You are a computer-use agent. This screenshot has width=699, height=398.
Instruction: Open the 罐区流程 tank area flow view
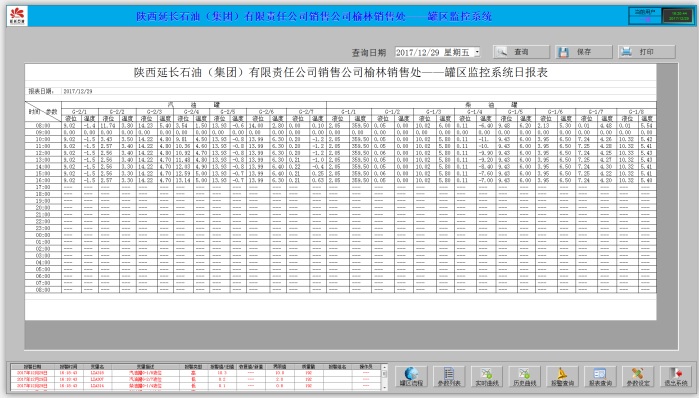[411, 377]
